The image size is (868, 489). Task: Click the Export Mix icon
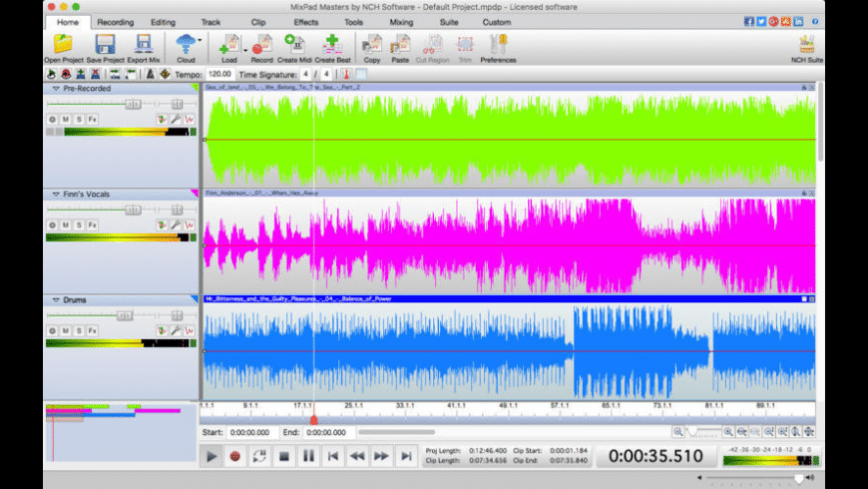pyautogui.click(x=144, y=48)
